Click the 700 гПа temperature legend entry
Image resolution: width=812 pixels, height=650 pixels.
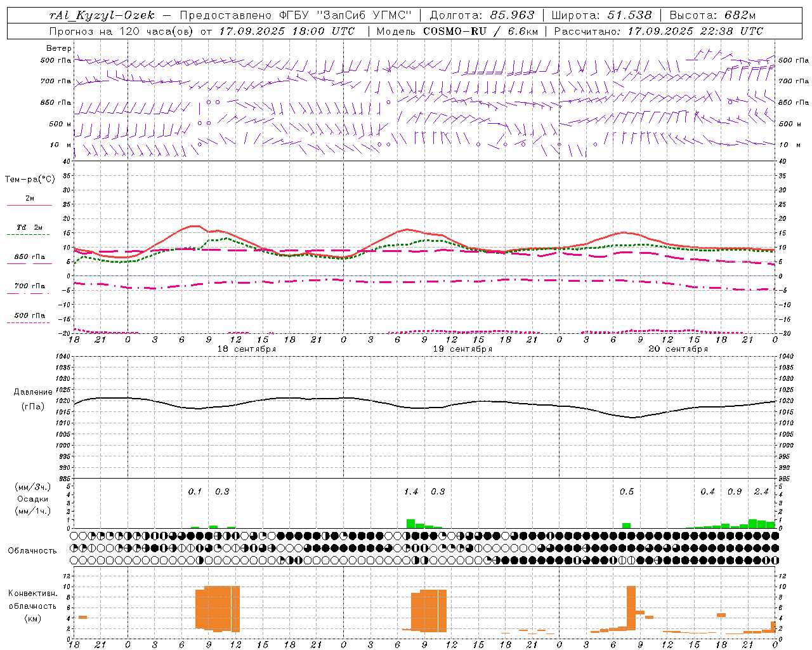point(29,286)
